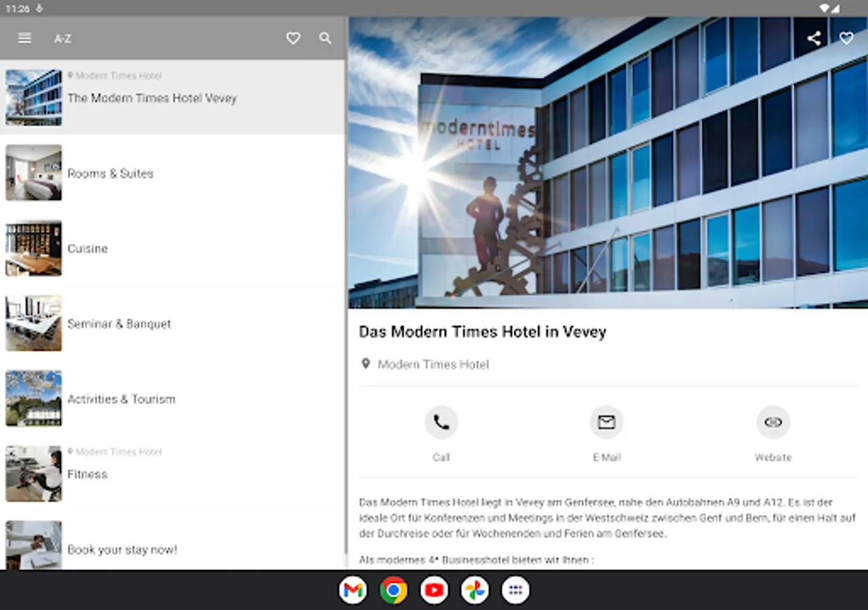Tap the Book your stay thumbnail

pos(34,545)
